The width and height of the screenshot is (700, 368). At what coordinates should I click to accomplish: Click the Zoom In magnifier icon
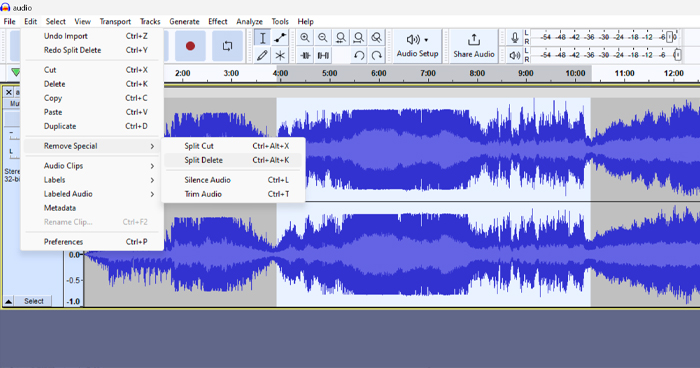click(x=305, y=38)
